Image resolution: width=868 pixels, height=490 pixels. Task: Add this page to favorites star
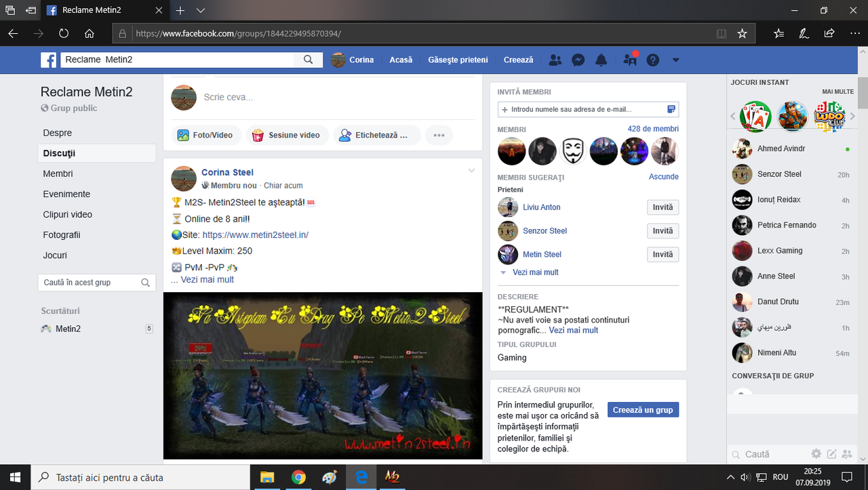coord(742,33)
